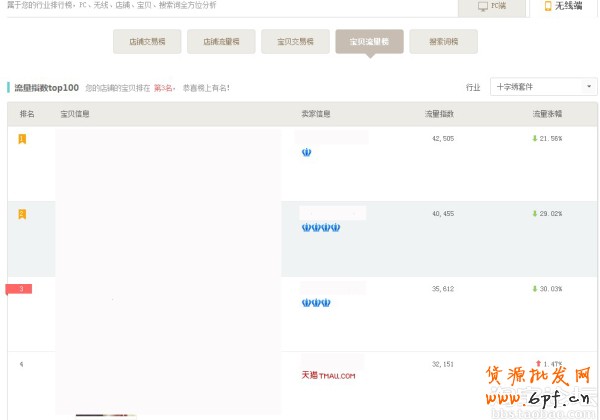Click the rank 1 medal icon
The image size is (600, 420).
pos(22,138)
